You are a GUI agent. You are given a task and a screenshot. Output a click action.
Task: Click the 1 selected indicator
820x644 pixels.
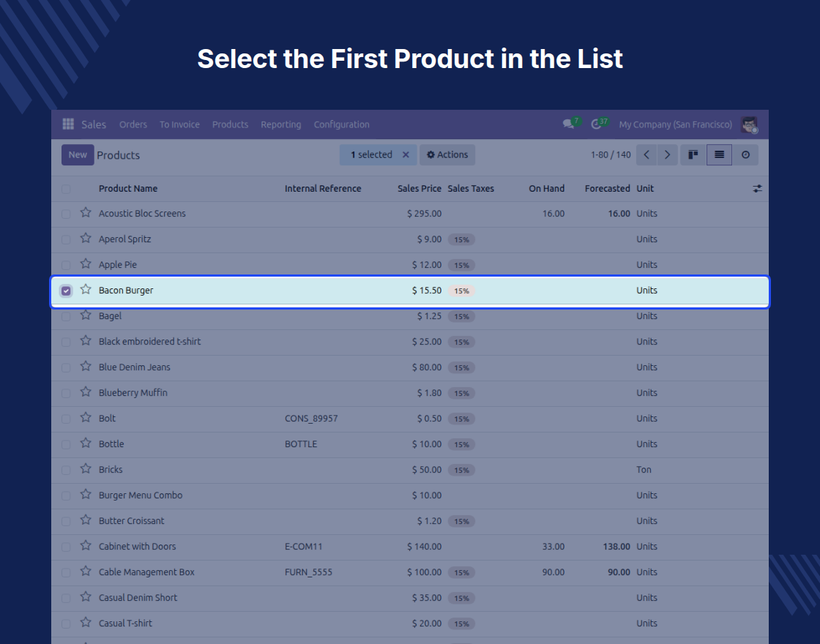pos(371,154)
